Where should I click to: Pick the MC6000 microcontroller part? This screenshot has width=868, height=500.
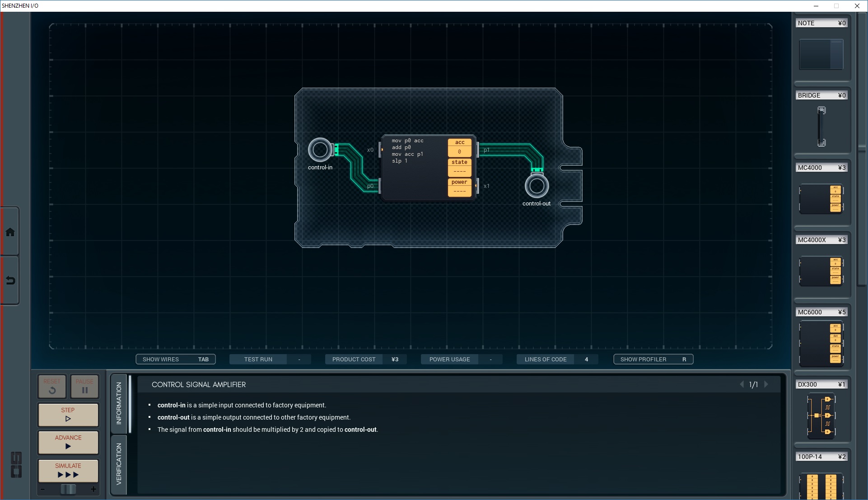coord(821,343)
